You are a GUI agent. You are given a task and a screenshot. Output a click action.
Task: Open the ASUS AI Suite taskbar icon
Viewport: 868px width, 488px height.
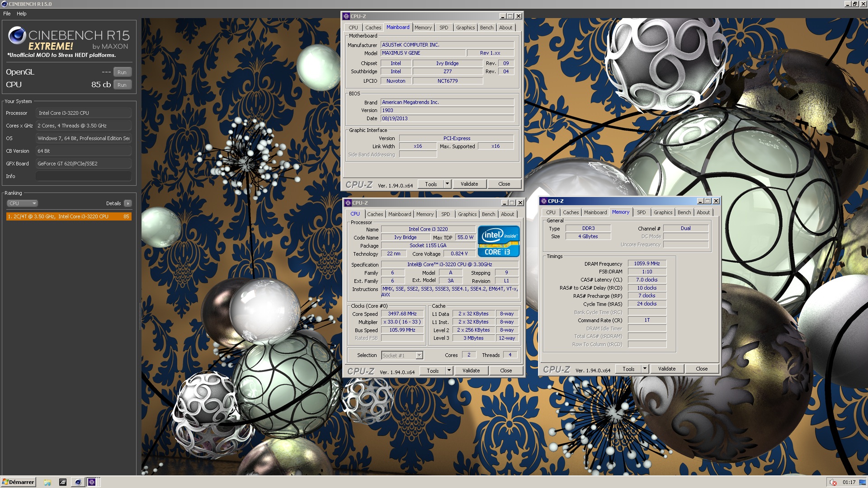click(63, 482)
